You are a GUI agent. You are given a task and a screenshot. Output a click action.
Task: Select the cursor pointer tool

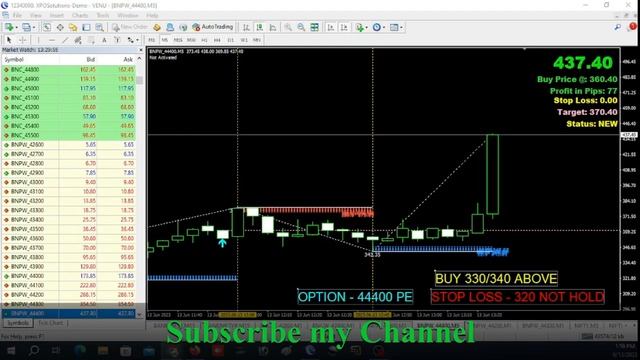pyautogui.click(x=9, y=40)
